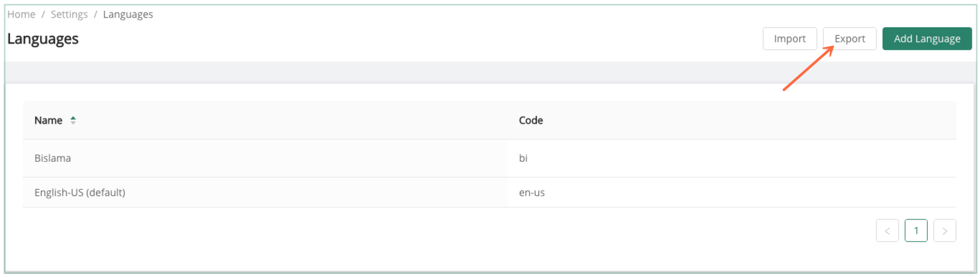Open the English-US (default) row
The width and height of the screenshot is (980, 277).
pos(80,192)
